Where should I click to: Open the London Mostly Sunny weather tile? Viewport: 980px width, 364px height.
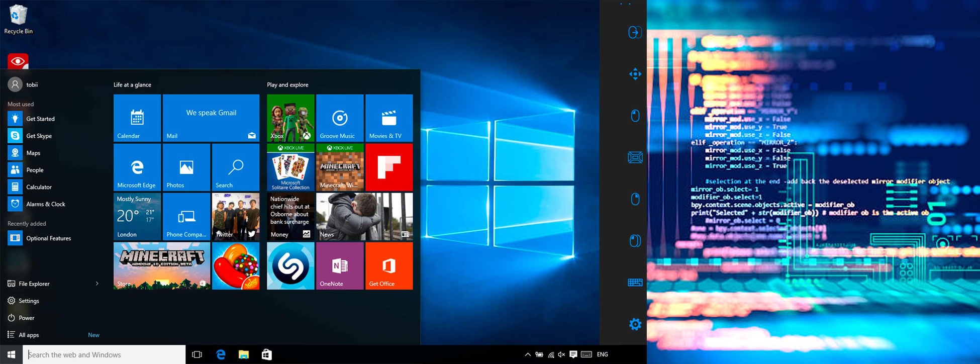pos(137,217)
